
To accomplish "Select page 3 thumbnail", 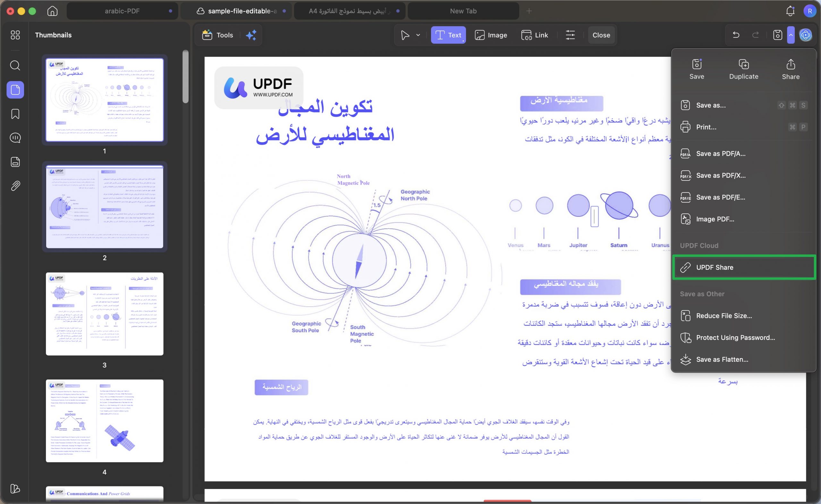I will point(105,314).
